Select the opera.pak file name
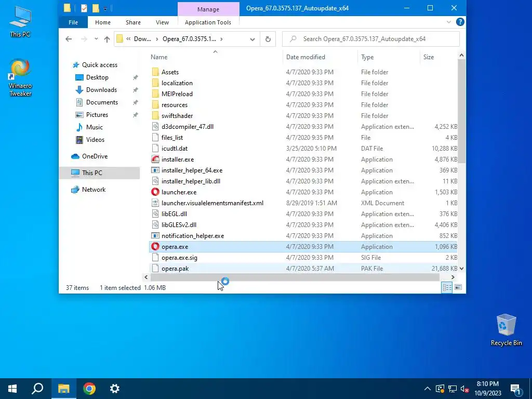 [x=175, y=269]
